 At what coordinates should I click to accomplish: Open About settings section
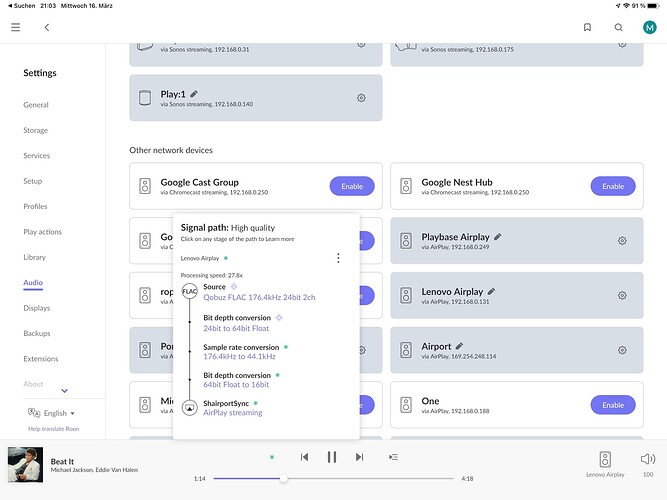point(33,384)
